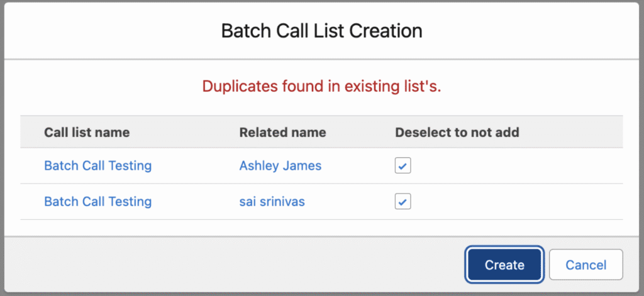This screenshot has width=644, height=296.
Task: Click blank dialog header right of the title
Action: click(x=535, y=30)
